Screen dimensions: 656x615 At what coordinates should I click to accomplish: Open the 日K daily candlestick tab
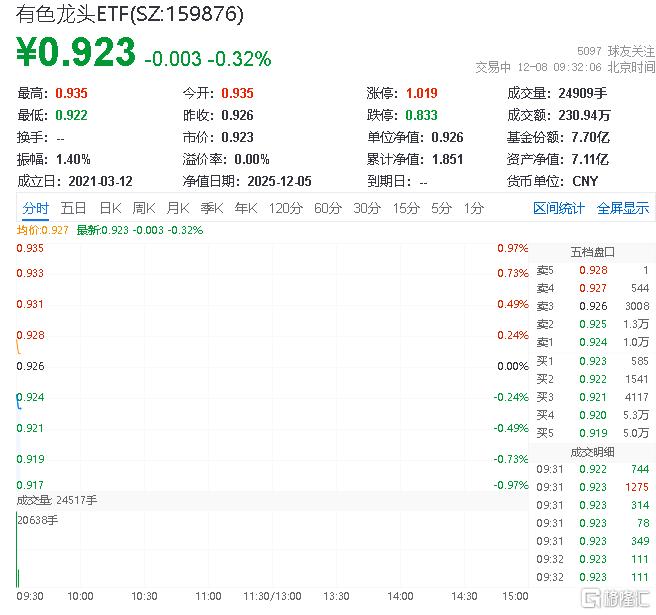click(x=110, y=208)
